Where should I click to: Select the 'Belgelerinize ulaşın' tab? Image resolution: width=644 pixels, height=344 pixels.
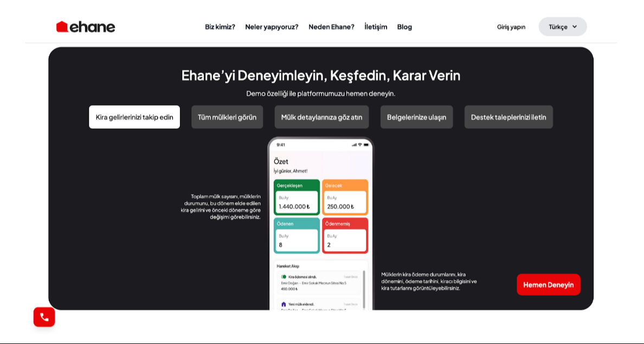click(x=416, y=116)
